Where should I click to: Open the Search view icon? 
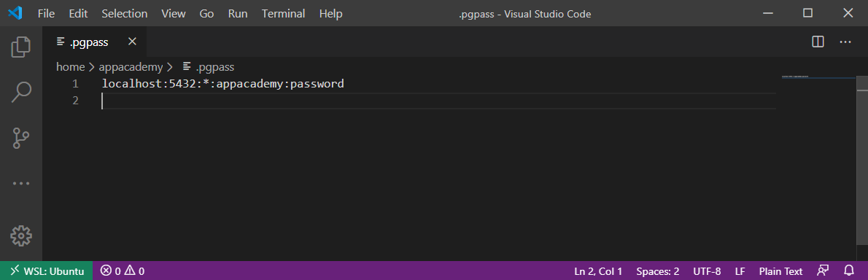click(x=21, y=92)
